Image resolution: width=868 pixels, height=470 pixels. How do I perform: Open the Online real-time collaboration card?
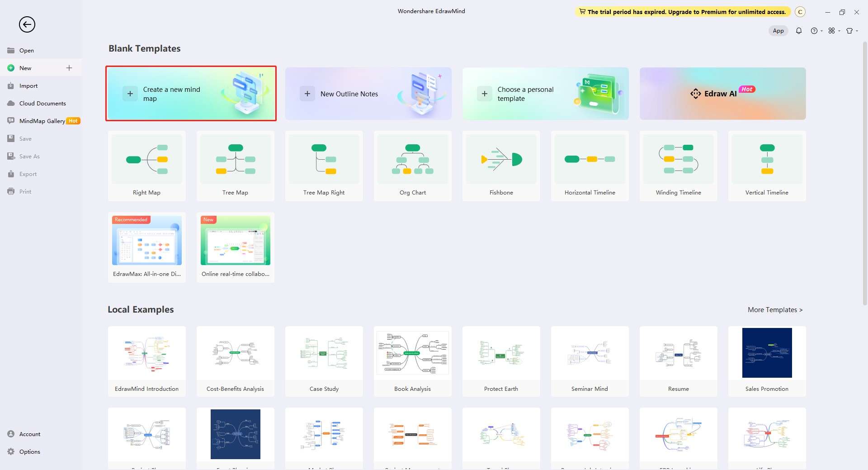pyautogui.click(x=235, y=247)
